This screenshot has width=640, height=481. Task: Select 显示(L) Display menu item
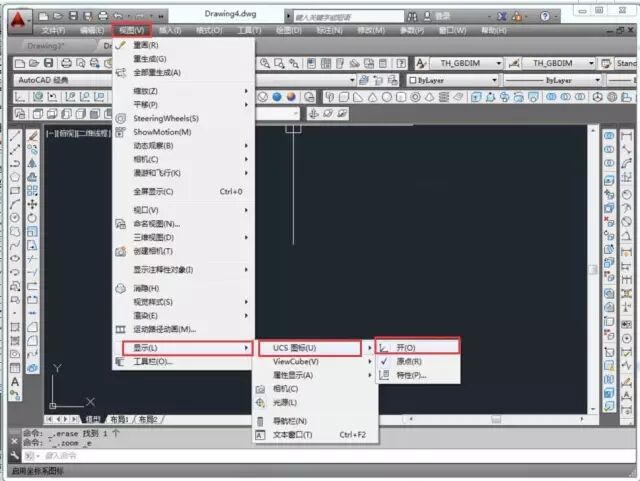[x=187, y=348]
